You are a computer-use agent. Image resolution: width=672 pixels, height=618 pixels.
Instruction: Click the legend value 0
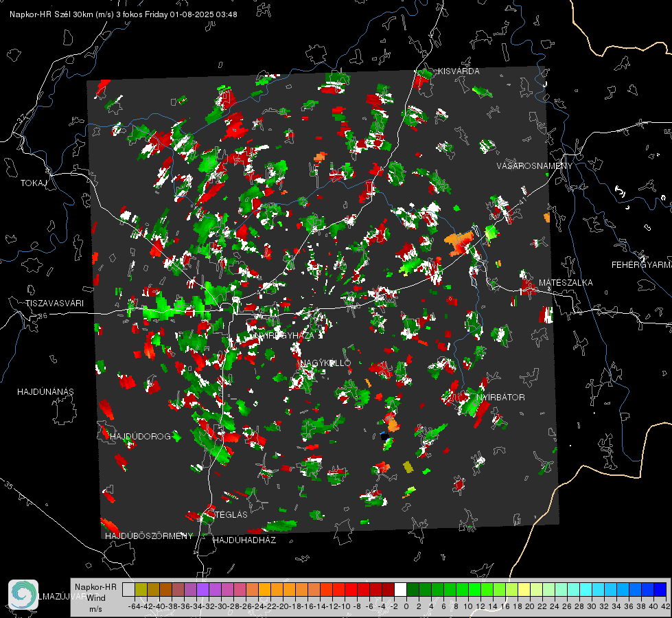coord(406,606)
